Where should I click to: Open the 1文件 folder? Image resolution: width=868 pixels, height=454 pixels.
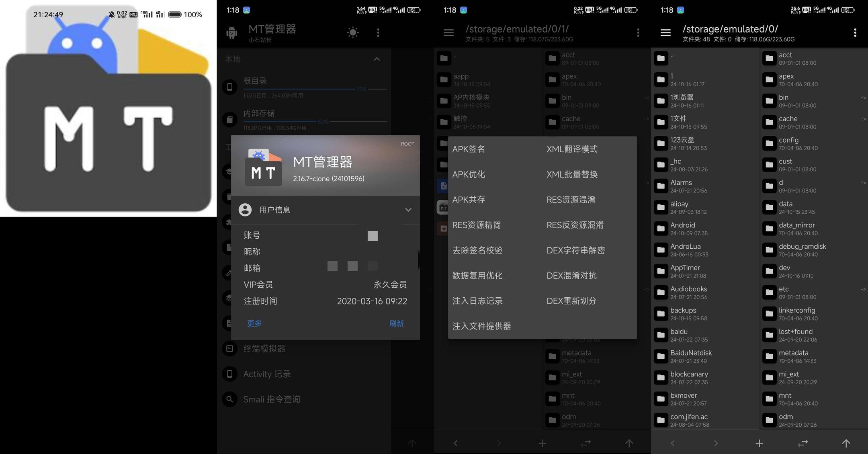point(705,122)
